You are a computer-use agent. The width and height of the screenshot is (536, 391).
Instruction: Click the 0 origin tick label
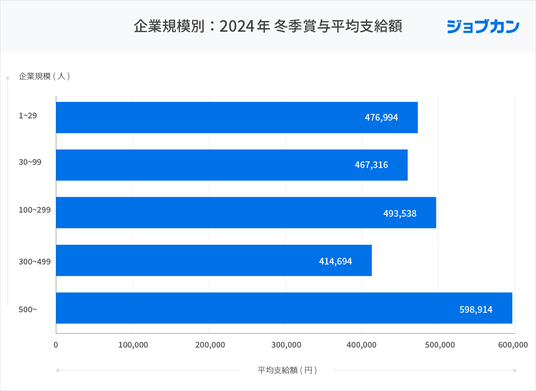(x=56, y=345)
